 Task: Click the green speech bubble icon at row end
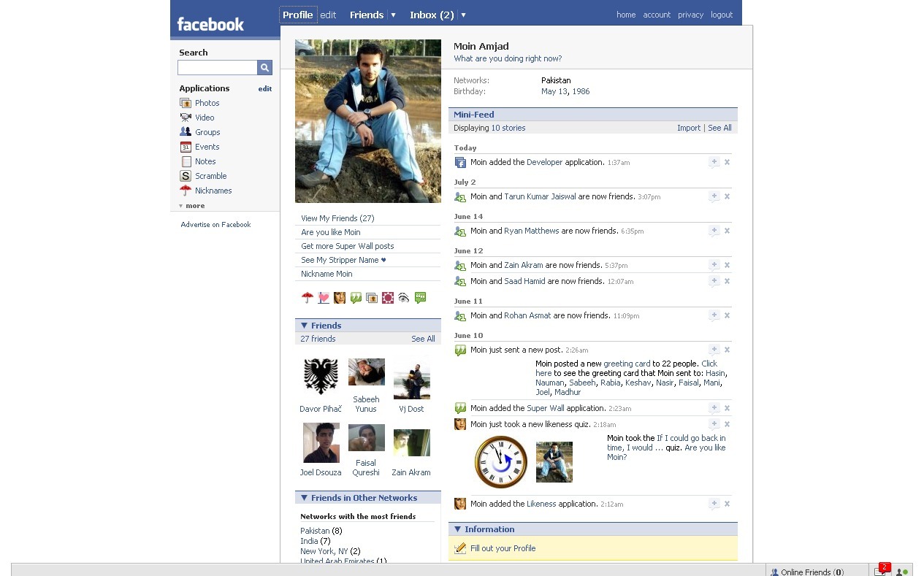[420, 298]
